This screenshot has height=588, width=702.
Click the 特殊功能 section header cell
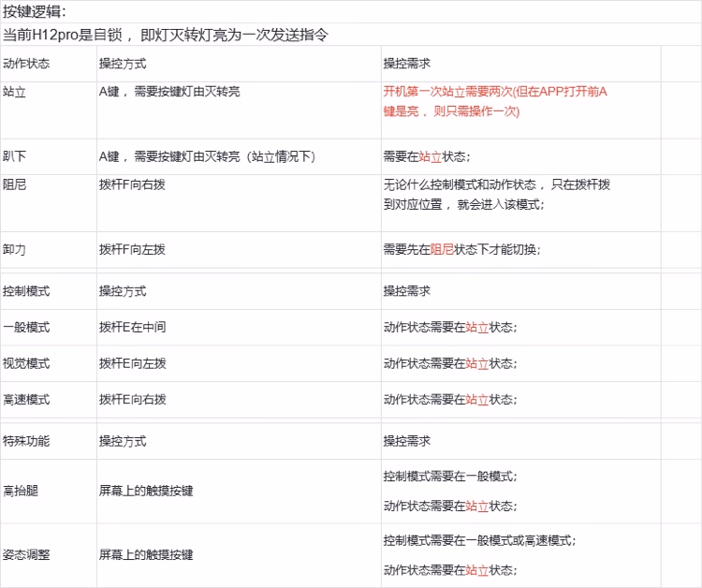pyautogui.click(x=26, y=440)
